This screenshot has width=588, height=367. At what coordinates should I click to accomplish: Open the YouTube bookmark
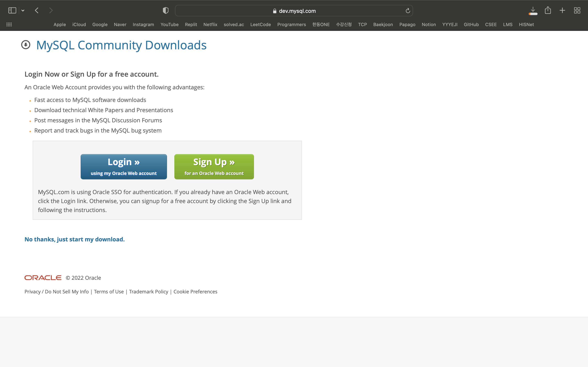[x=169, y=24]
